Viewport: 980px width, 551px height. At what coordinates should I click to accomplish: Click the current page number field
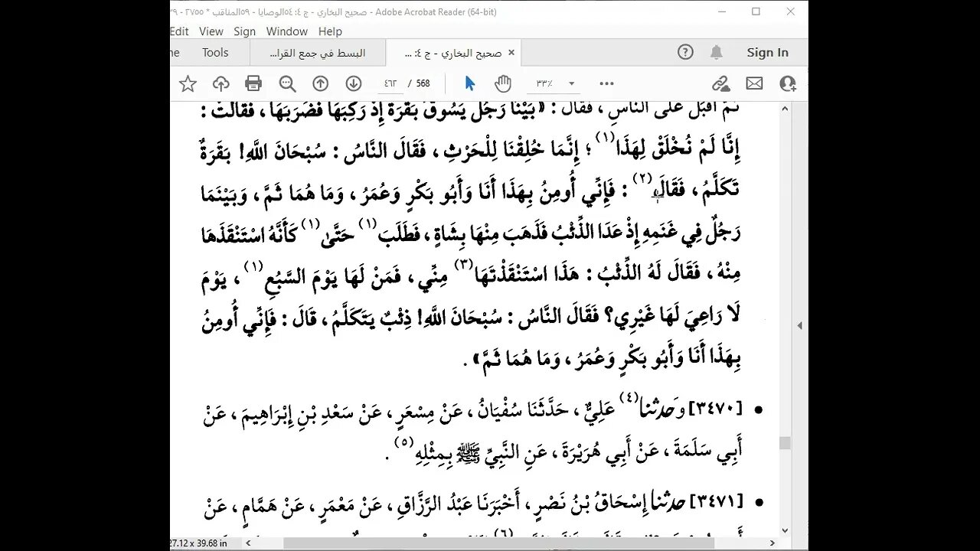pyautogui.click(x=390, y=83)
